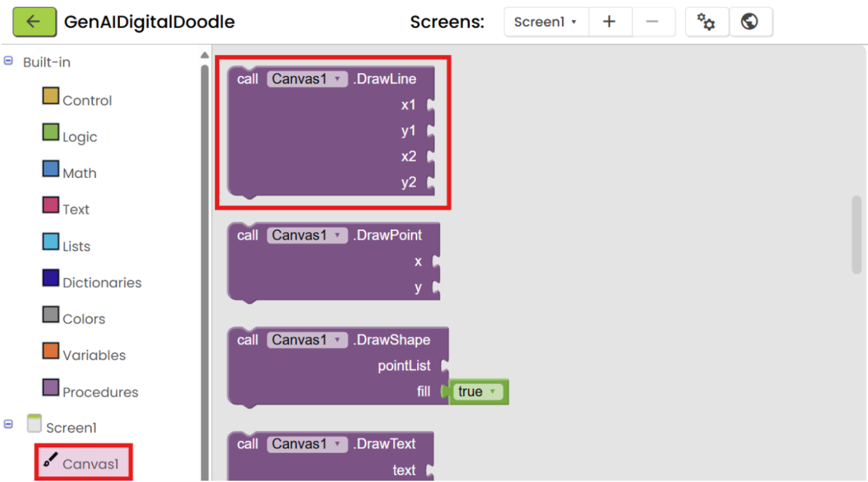Open the Screens dropdown showing Screen1
The width and height of the screenshot is (868, 482).
click(x=546, y=22)
